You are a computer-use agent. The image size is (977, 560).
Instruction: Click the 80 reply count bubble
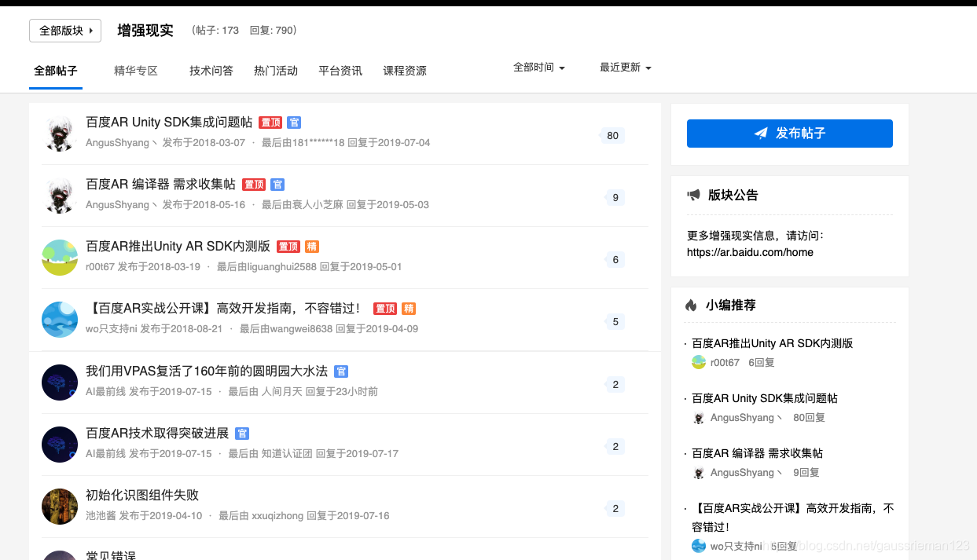[x=612, y=135]
